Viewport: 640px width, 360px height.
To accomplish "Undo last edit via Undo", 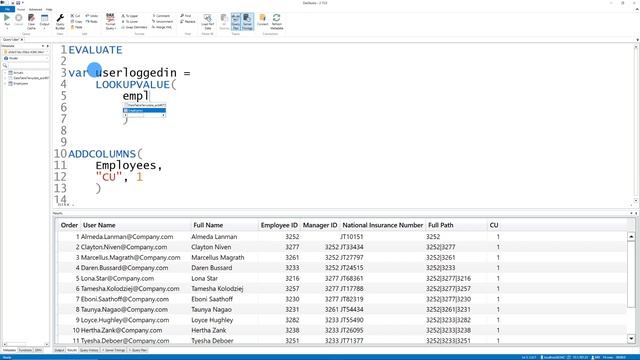I will (x=92, y=16).
